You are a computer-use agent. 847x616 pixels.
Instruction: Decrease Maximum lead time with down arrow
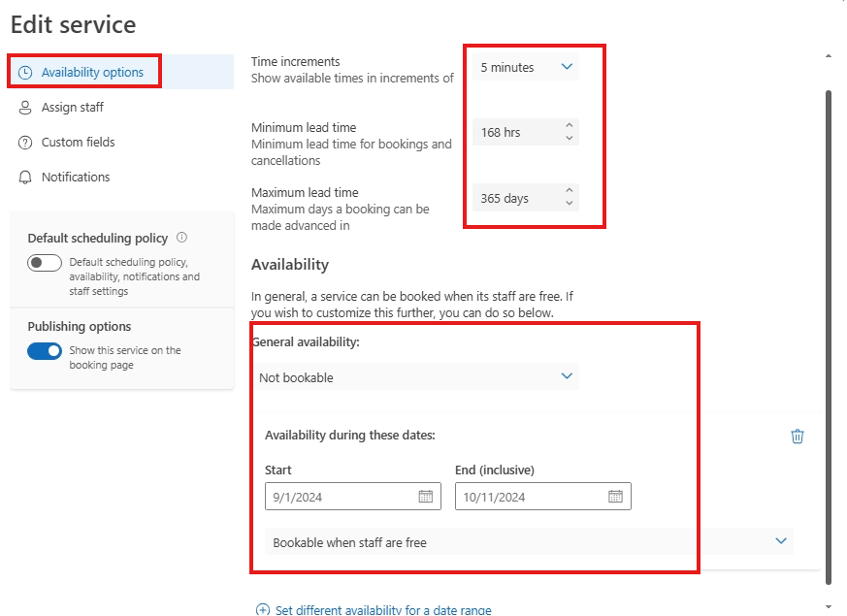tap(569, 204)
